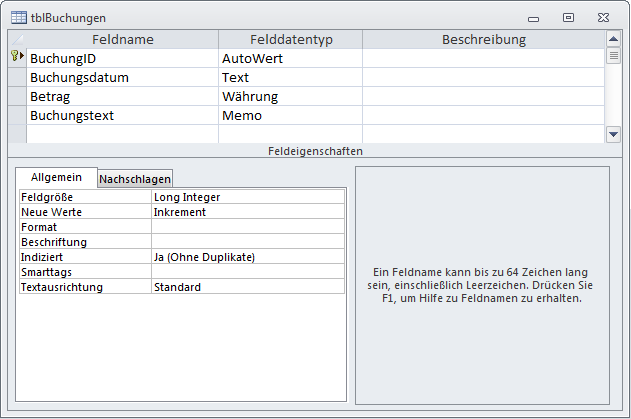The image size is (631, 419).
Task: Open the Währung data type cell for Betrag
Action: click(289, 96)
